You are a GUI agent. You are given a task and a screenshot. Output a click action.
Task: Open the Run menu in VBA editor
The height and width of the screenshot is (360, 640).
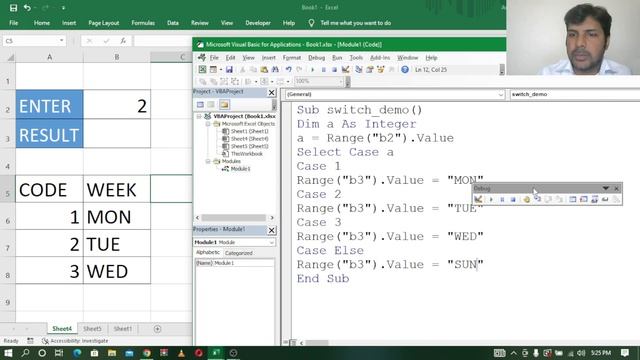[x=337, y=58]
